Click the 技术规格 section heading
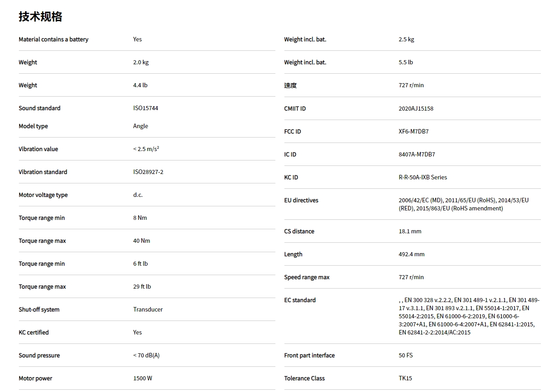The image size is (558, 392). (x=40, y=17)
